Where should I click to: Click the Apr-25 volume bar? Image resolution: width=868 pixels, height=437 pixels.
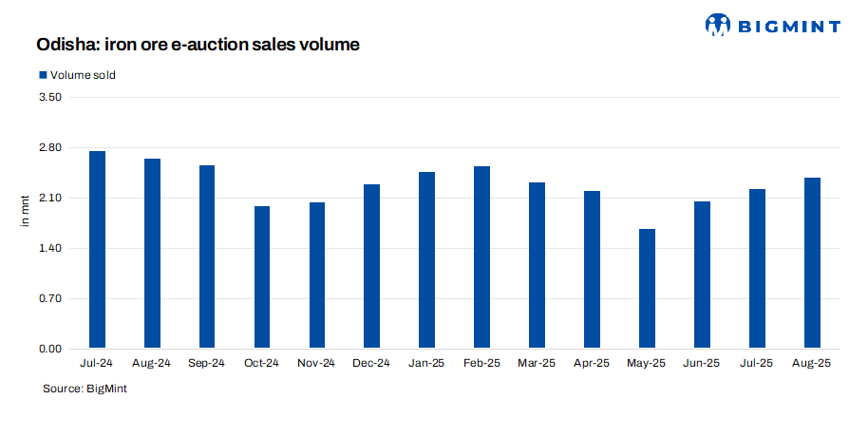593,270
